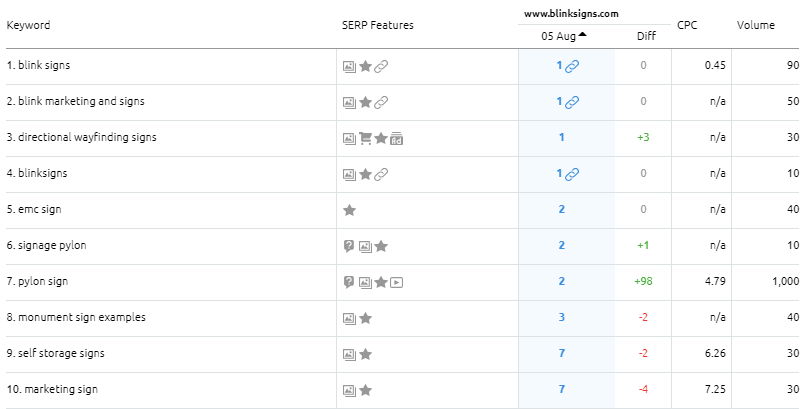Click the blue link icon next to blink signs position

tap(572, 66)
